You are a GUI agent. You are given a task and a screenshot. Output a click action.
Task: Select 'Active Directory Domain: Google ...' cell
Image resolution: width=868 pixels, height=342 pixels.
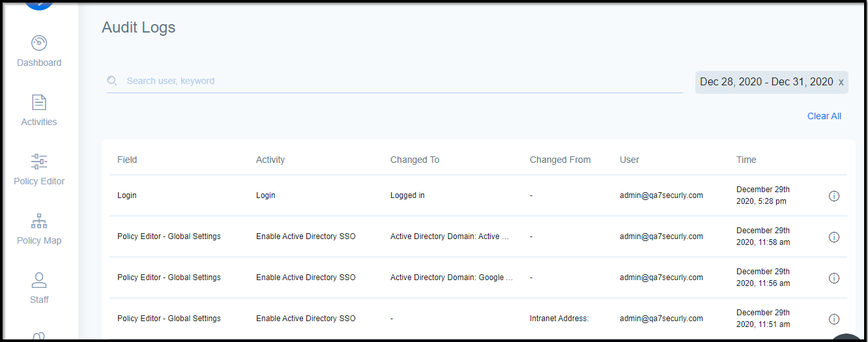(x=452, y=278)
